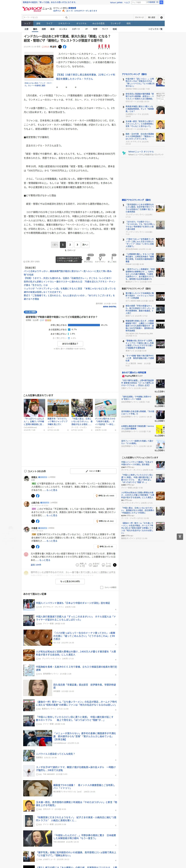Viewport: 186px width, 868px height.
Task: Open 【写真】15歳で来日 related photo link
Action: pyautogui.click(x=85, y=77)
